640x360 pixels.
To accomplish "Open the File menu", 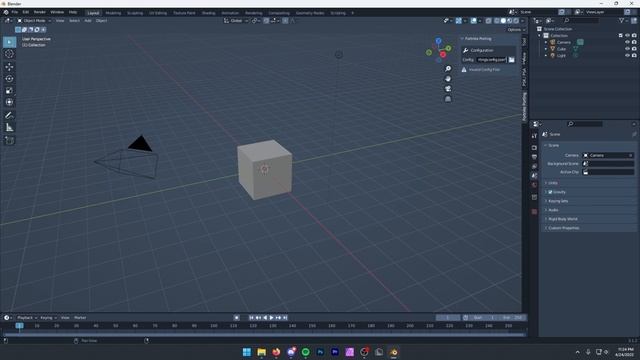I will pos(15,12).
